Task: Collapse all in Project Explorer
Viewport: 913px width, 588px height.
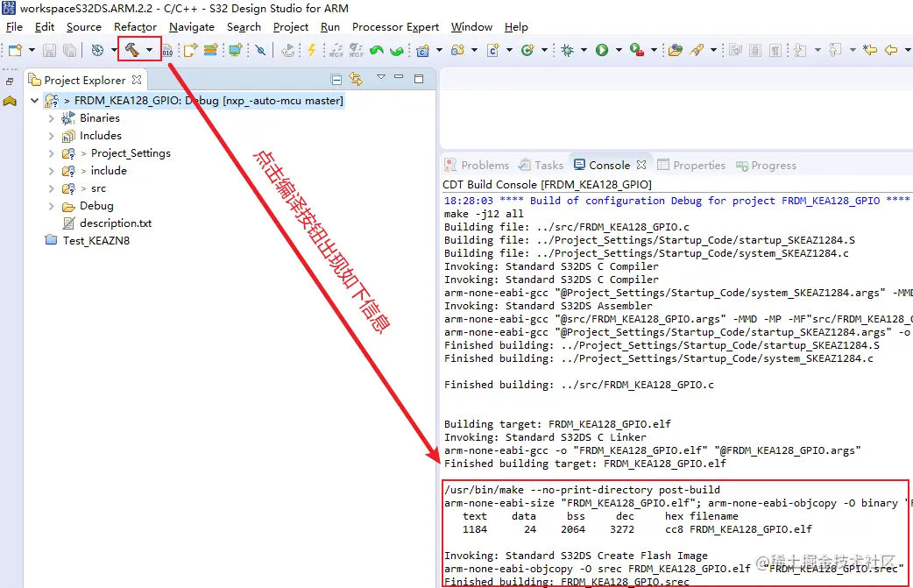Action: point(336,79)
